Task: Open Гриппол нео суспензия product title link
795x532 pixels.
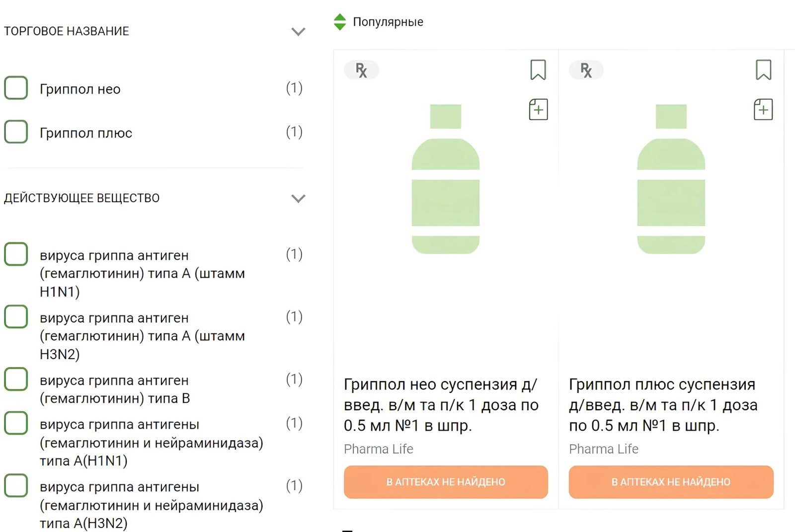Action: tap(441, 405)
